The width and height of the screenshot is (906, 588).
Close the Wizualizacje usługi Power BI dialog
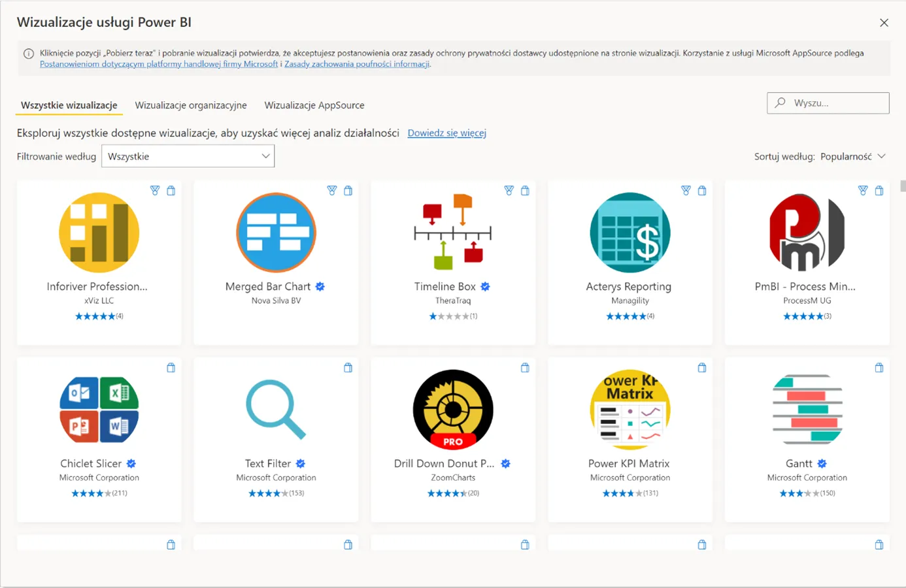click(884, 23)
